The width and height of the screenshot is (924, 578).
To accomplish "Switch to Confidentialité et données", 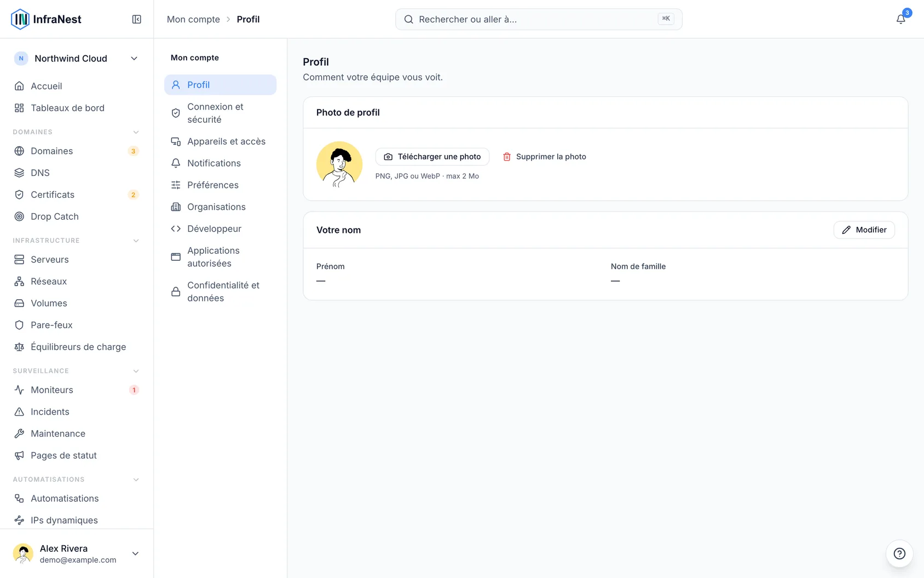I will 220,291.
